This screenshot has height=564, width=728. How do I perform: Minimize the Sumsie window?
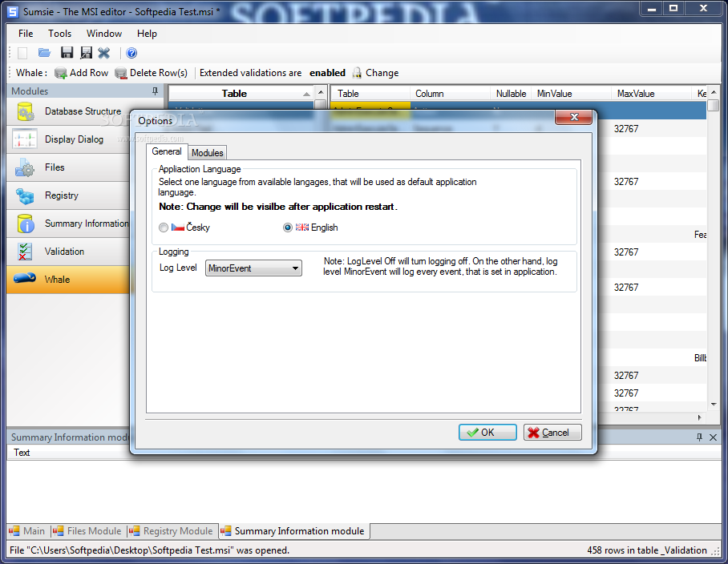pyautogui.click(x=652, y=8)
